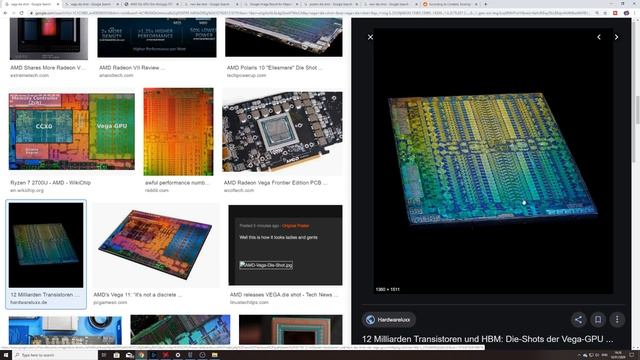The height and width of the screenshot is (360, 640).
Task: Open AMD's Vega 11 pcgamesn thumbnail
Action: [156, 245]
